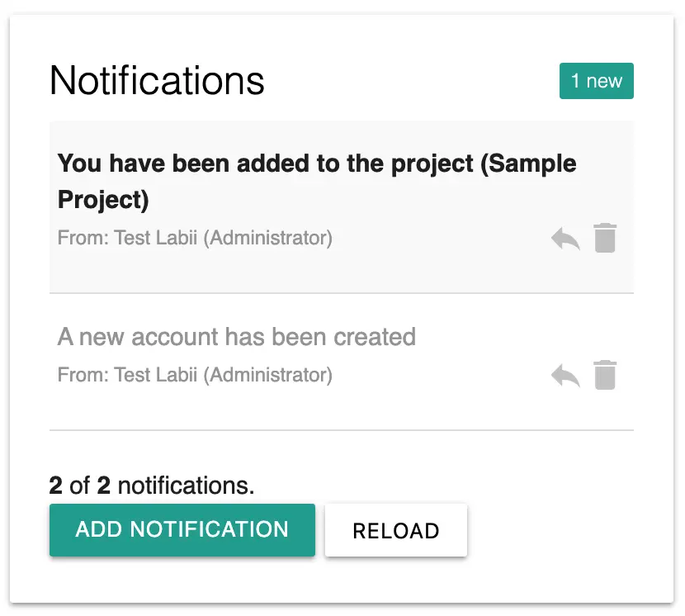The image size is (685, 616).
Task: Click "Test Labii" in the Sample Project notification sender
Action: [x=156, y=239]
